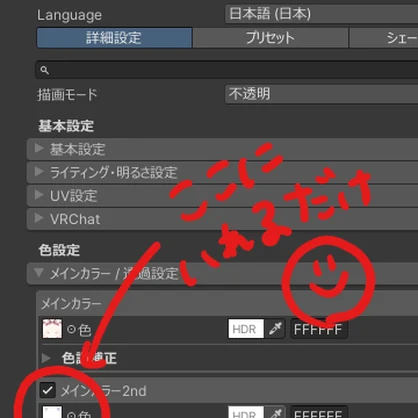Screen dimensions: 418x418
Task: Click the メインカラー FFFFFF hex field
Action: (x=319, y=330)
